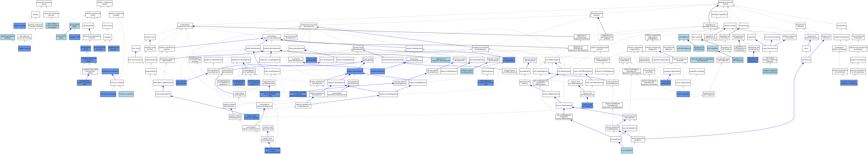This screenshot has height=154, width=868.
Task: Click the 'laminin-5 complex' node
Action: (x=126, y=94)
